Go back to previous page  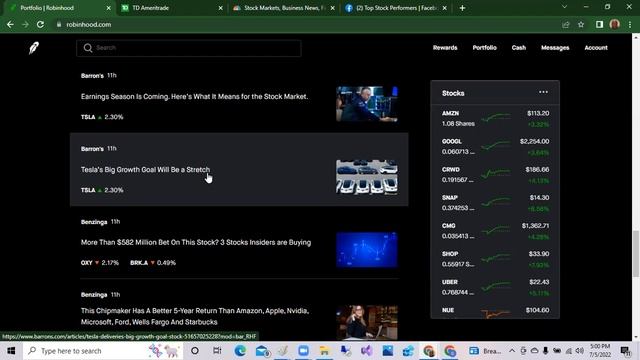[x=10, y=24]
